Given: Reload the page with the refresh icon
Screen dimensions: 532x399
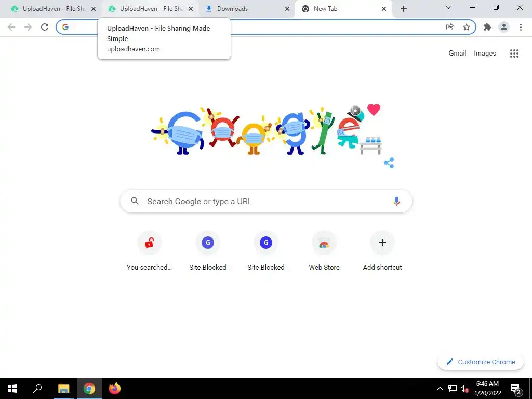Looking at the screenshot, I should (45, 27).
